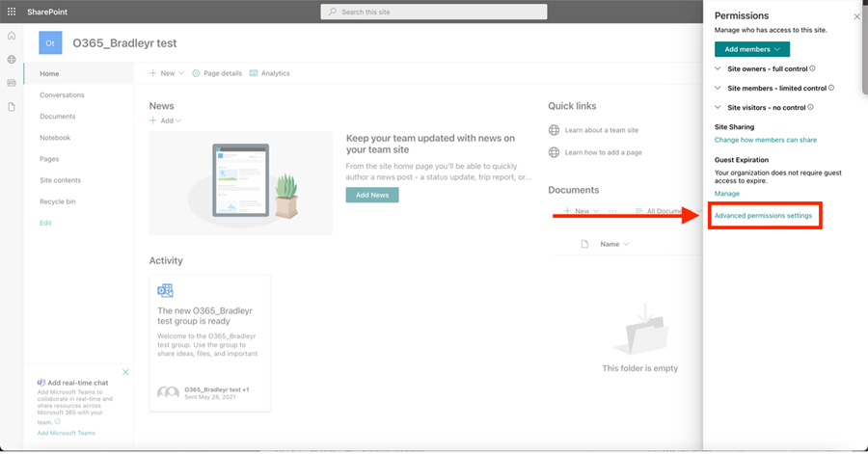868x454 pixels.
Task: Click the info icon beside Site visitors
Action: pos(810,107)
